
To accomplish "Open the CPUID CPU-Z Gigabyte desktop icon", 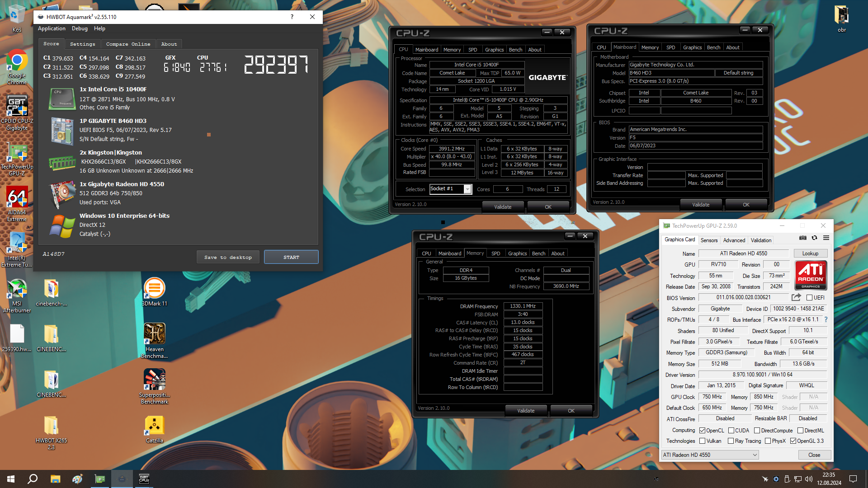I will pos(17,113).
